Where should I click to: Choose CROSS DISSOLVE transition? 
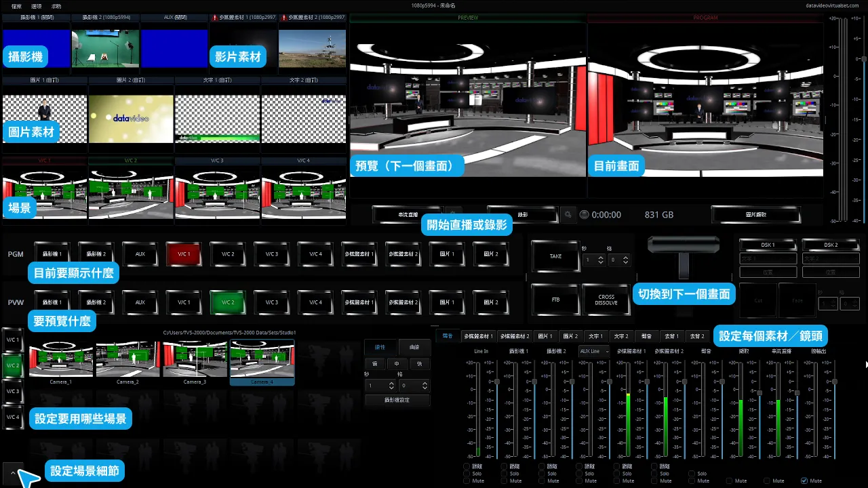[606, 299]
